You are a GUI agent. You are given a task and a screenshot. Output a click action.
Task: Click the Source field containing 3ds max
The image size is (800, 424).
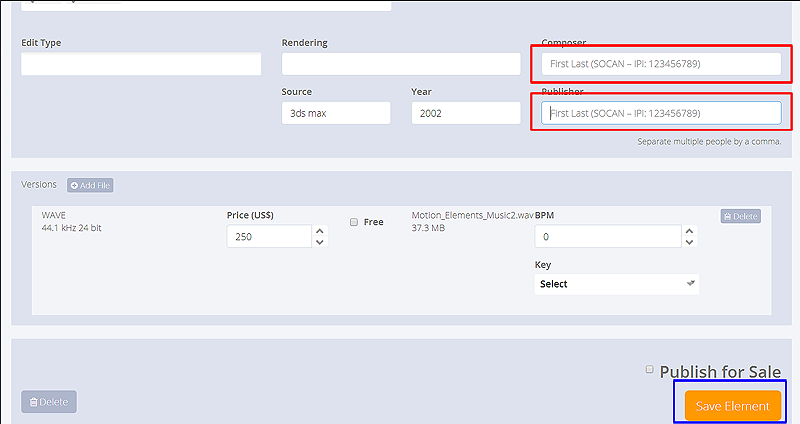[335, 113]
